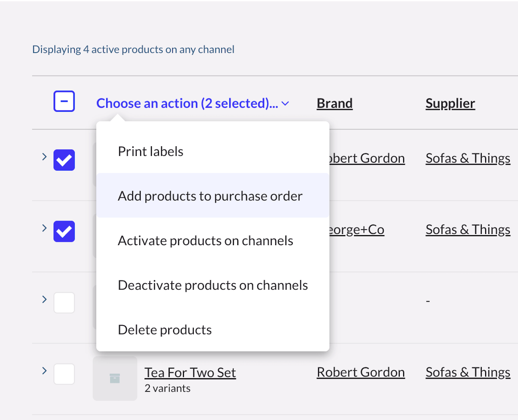
Task: Choose Add products to purchase order
Action: (x=210, y=196)
